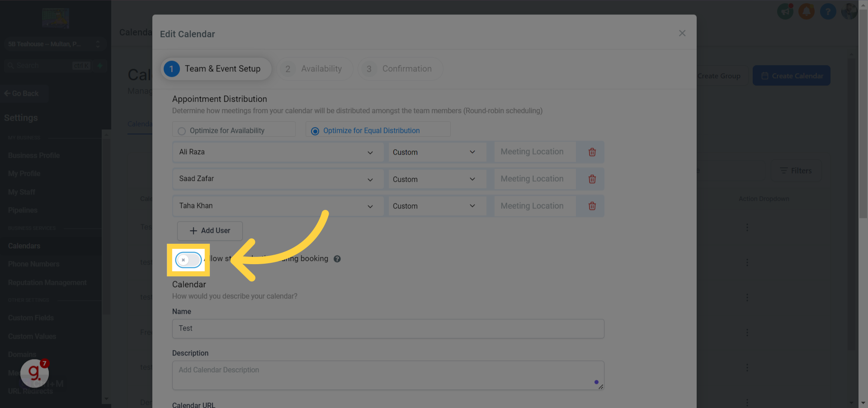Select Optimize for Equal Distribution option
Viewport: 868px width, 408px height.
pyautogui.click(x=378, y=130)
